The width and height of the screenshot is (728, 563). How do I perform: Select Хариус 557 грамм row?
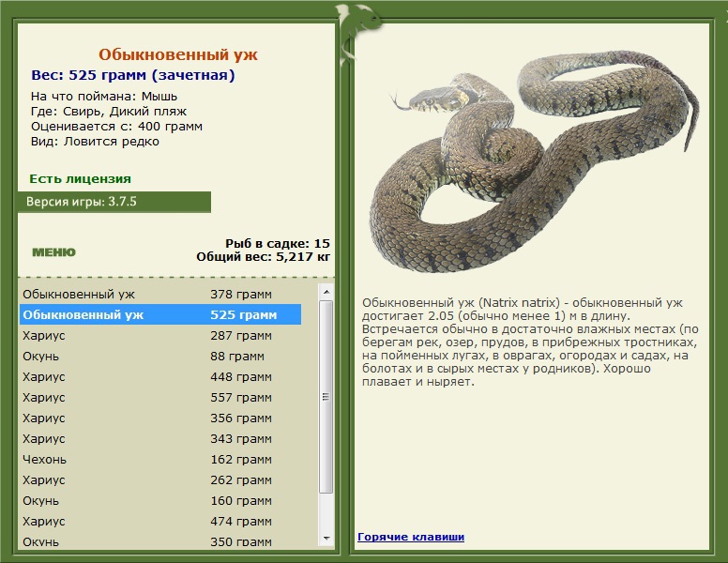(x=160, y=397)
